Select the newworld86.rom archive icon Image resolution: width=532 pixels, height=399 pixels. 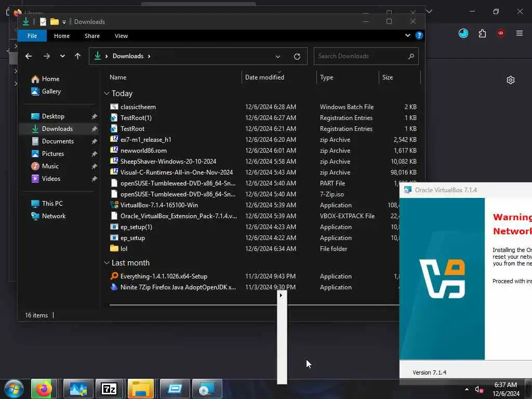point(114,150)
